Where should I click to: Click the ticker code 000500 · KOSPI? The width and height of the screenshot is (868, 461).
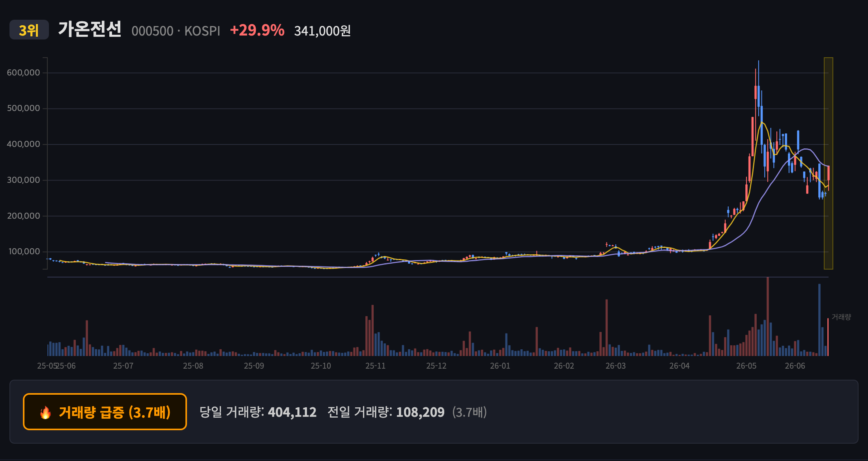(176, 31)
